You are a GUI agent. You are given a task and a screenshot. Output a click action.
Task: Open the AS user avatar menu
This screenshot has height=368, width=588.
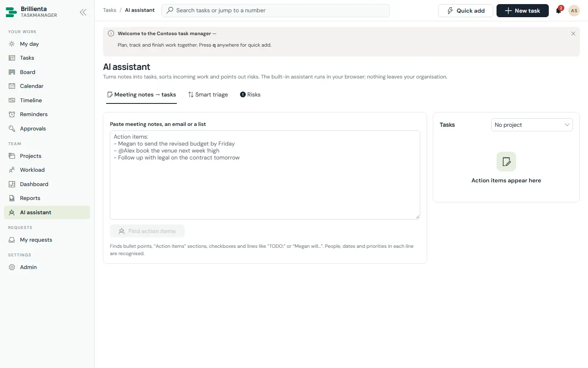[574, 11]
